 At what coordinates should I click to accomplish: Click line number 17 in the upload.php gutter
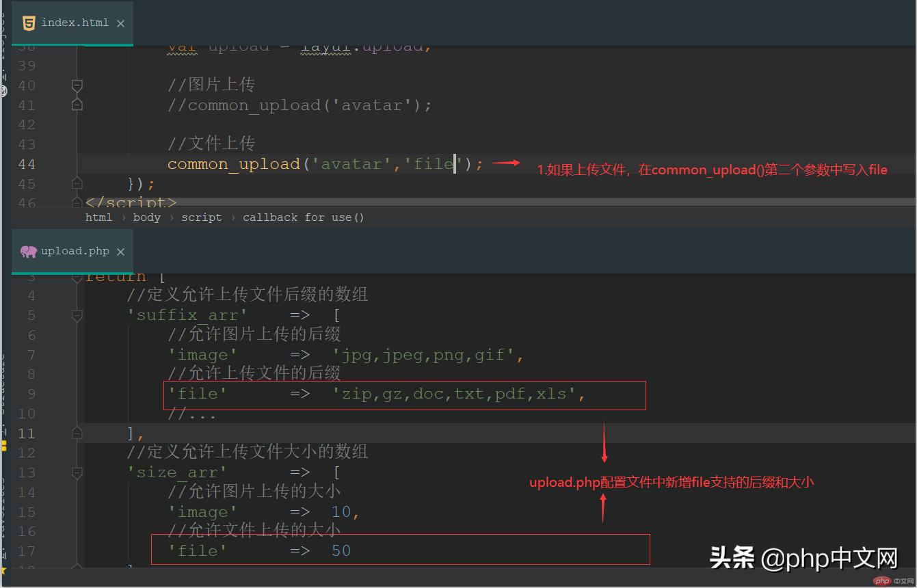click(26, 550)
